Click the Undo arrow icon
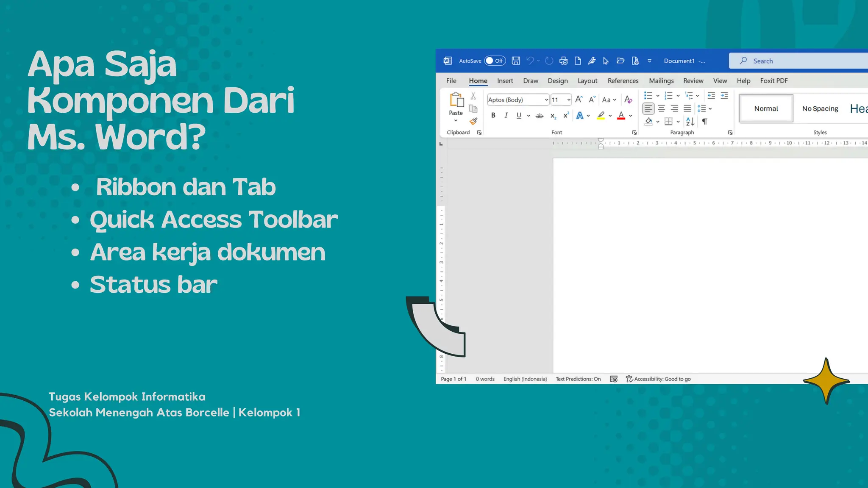Image resolution: width=868 pixels, height=488 pixels. tap(530, 61)
